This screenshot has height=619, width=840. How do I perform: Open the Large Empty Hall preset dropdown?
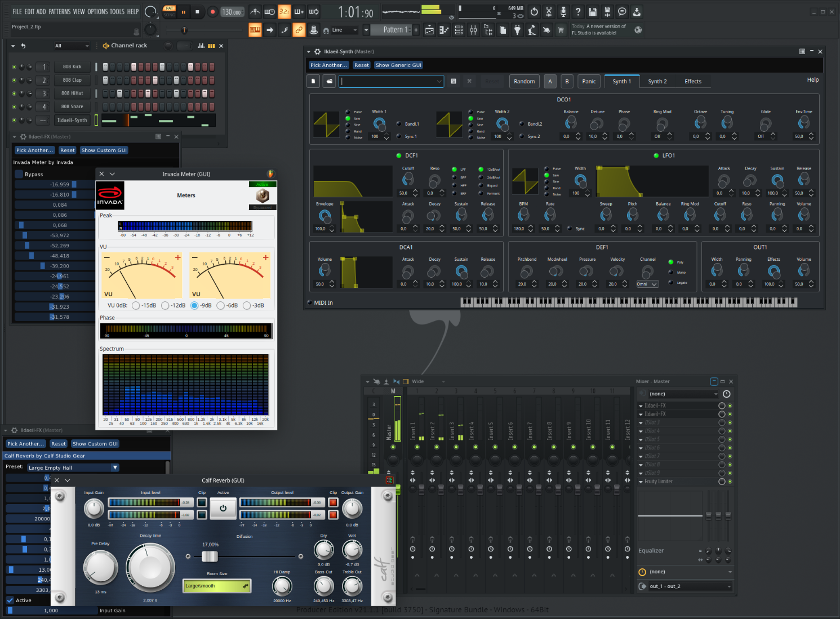[73, 467]
